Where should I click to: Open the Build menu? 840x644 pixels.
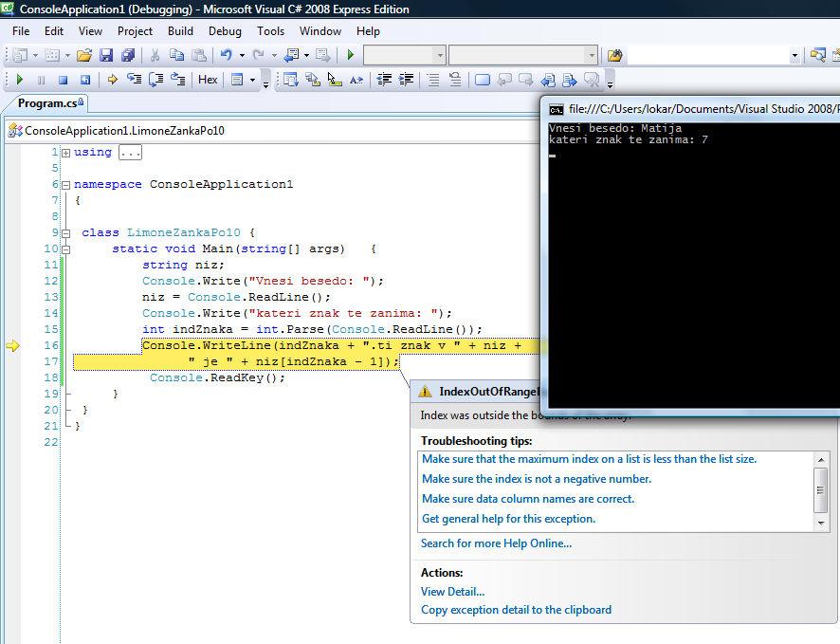[180, 31]
